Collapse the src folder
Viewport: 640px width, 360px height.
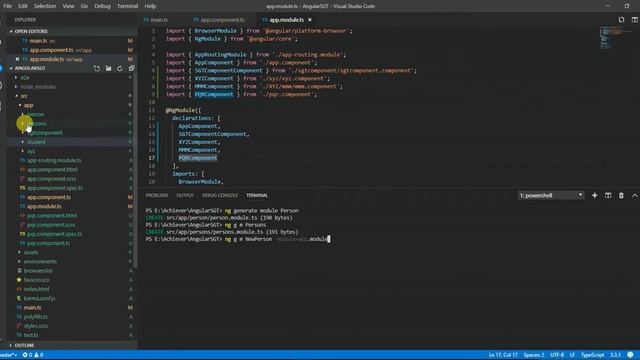coord(24,96)
